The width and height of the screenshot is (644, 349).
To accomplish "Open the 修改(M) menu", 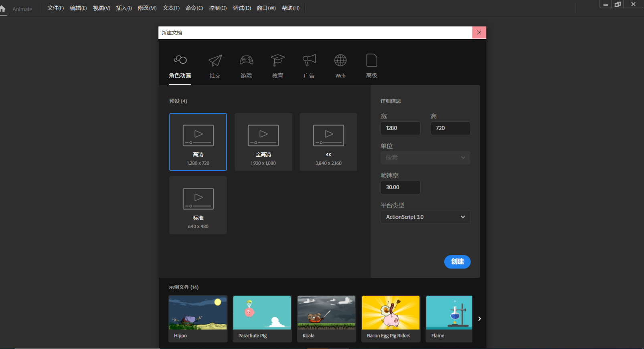I will tap(147, 8).
